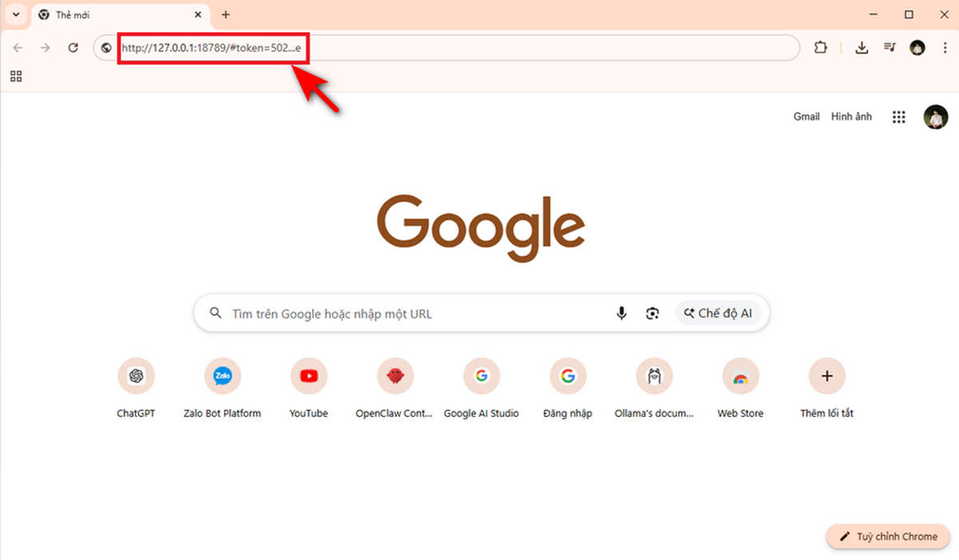Click the Reload page icon
The width and height of the screenshot is (959, 560).
tap(73, 48)
